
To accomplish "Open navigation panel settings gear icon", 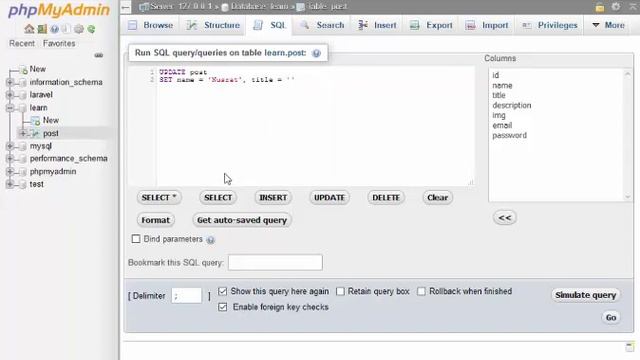I will pyautogui.click(x=79, y=29).
